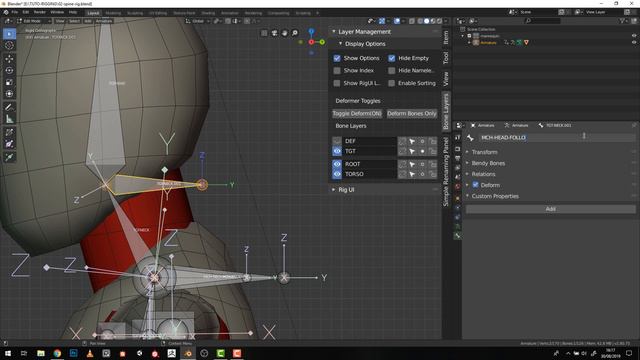Click Toggle Deform(ON) button

coord(357,113)
